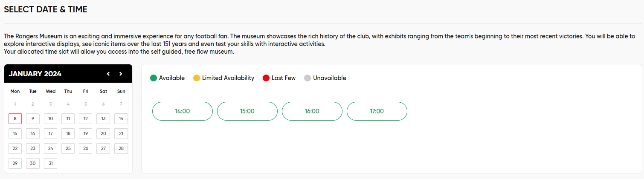The image size is (644, 179).
Task: Select January 13 on the calendar
Action: [x=103, y=118]
